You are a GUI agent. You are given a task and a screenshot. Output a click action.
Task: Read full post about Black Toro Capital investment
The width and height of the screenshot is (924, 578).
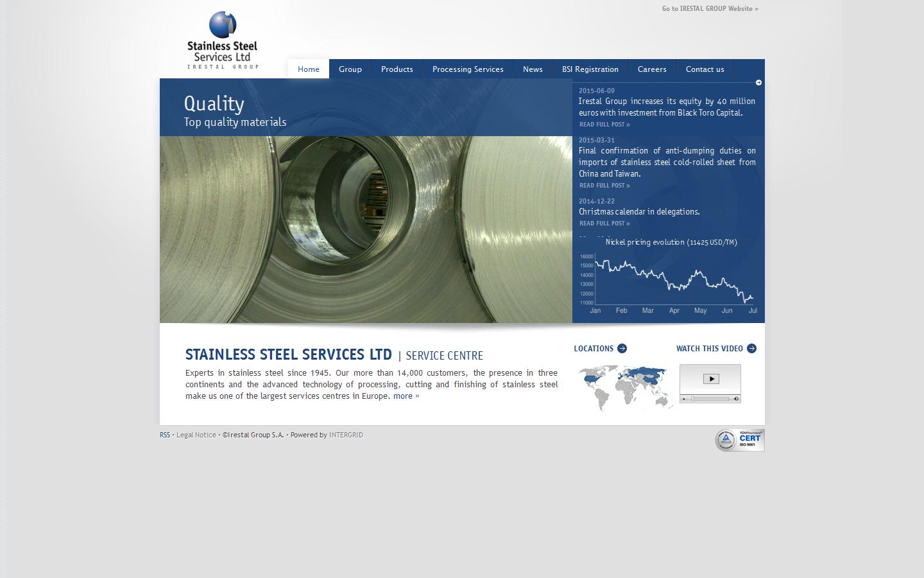[x=604, y=124]
